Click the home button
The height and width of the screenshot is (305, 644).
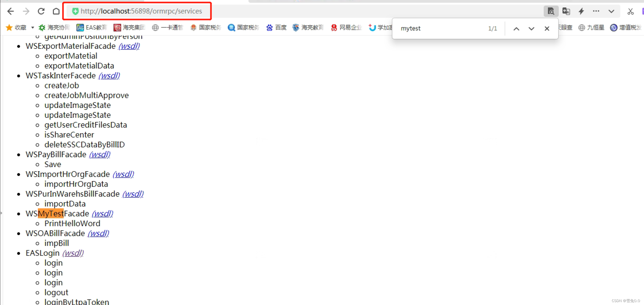coord(56,11)
